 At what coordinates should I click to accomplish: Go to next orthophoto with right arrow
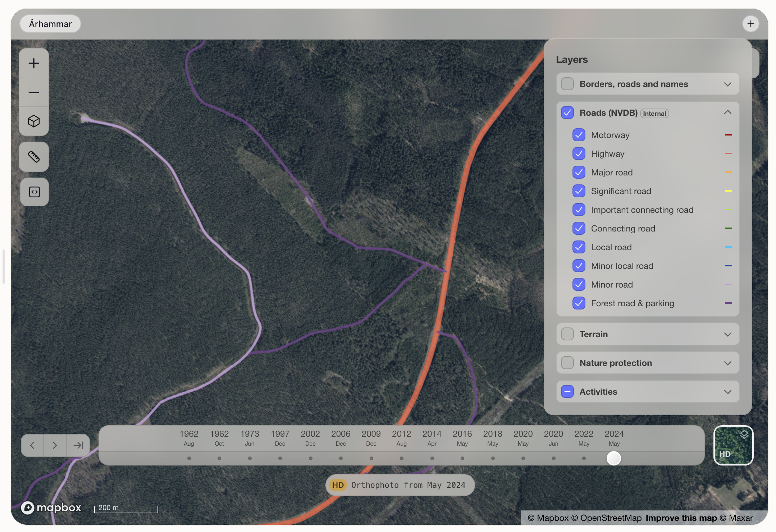55,445
